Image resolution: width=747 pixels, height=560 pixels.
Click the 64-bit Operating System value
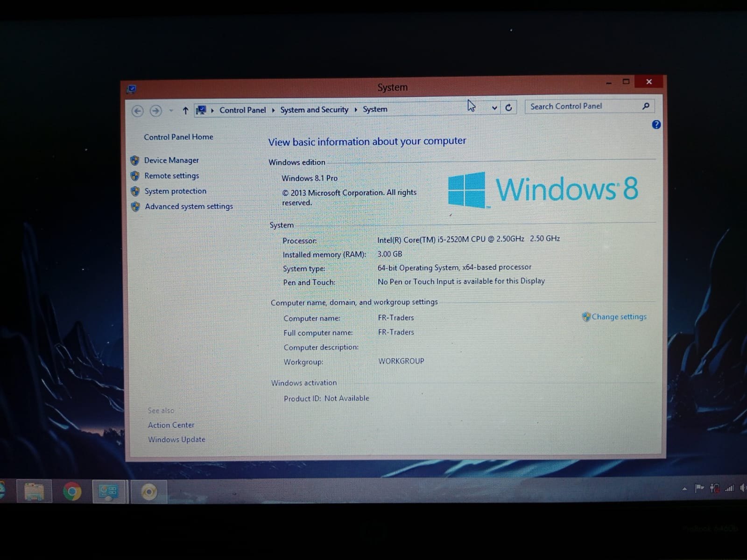pos(454,267)
